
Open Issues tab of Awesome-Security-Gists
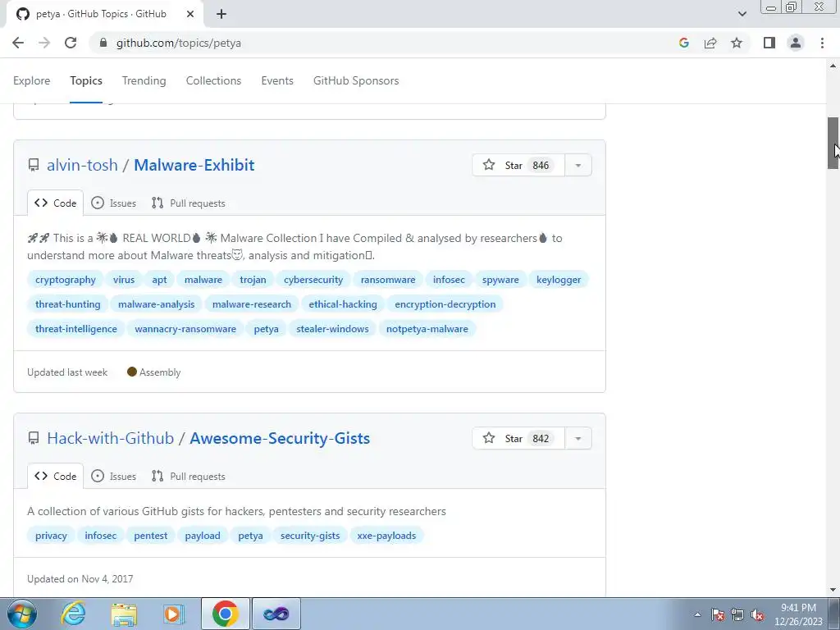click(x=113, y=477)
